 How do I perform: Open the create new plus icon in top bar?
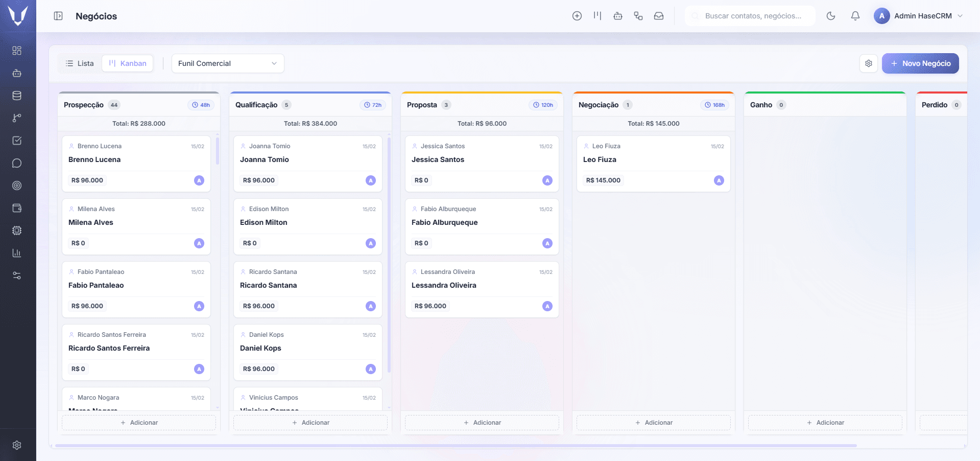click(x=577, y=16)
